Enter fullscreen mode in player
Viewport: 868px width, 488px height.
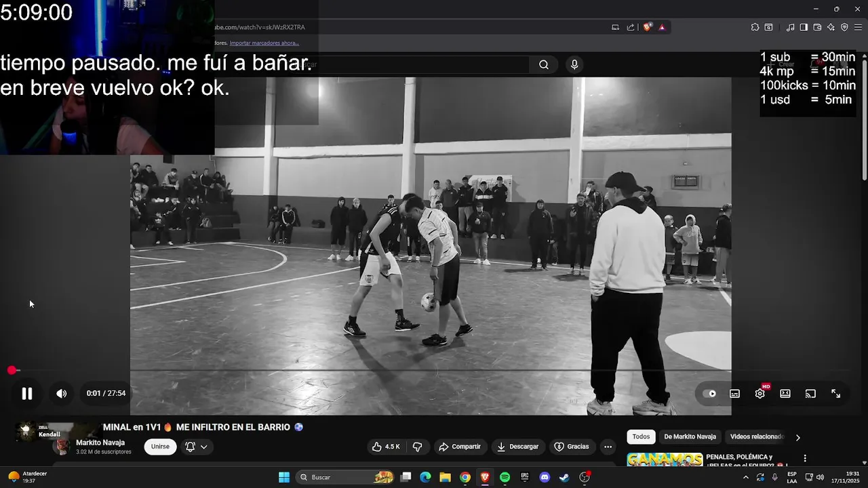tap(836, 393)
